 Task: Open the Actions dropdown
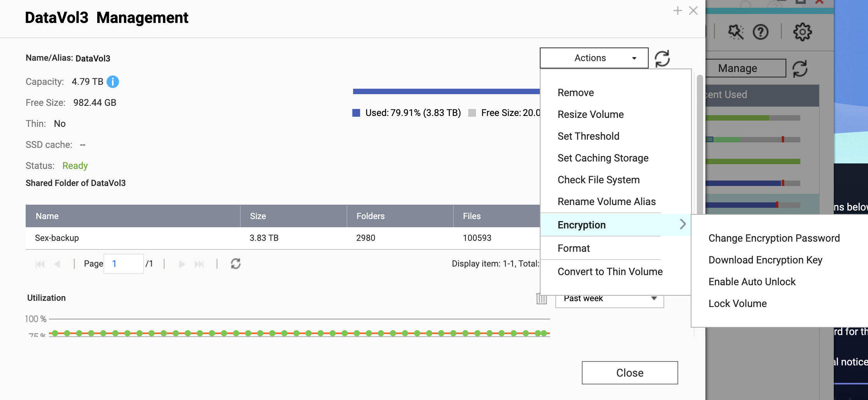[x=594, y=58]
